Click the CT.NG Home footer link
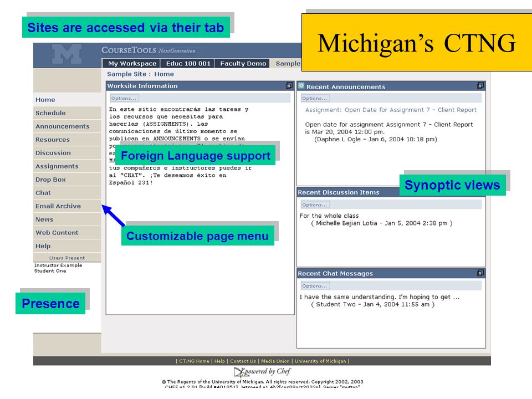 (194, 361)
